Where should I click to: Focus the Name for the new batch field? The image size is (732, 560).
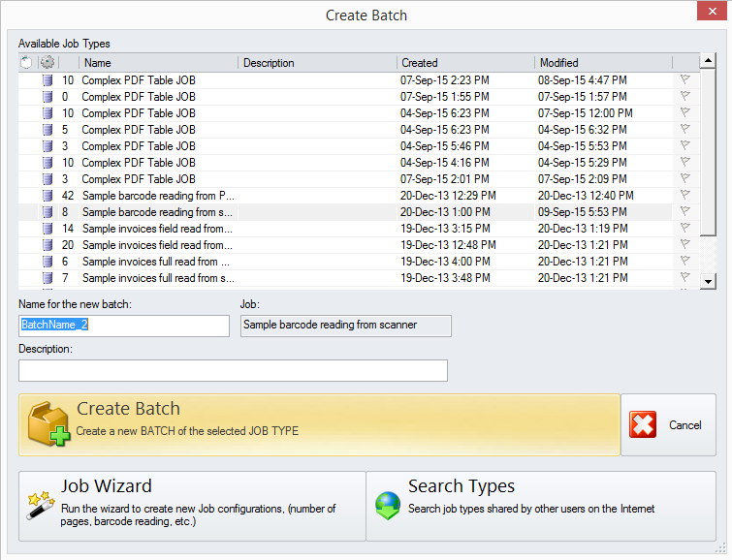click(123, 326)
